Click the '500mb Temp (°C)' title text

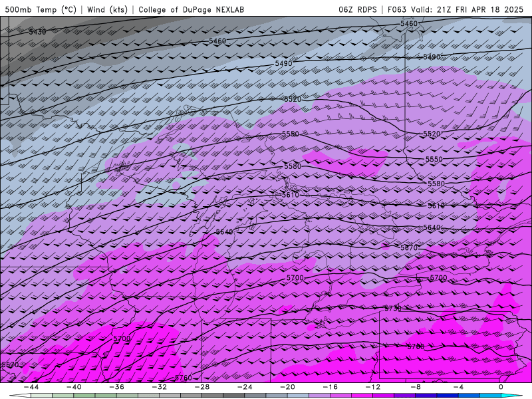[41, 9]
